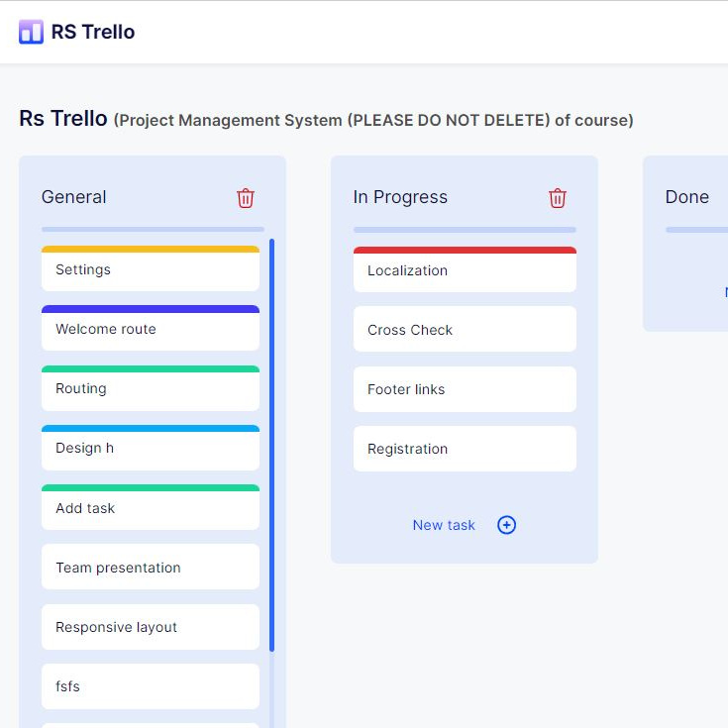Delete the General column with trash icon
The height and width of the screenshot is (728, 728).
coord(246,198)
